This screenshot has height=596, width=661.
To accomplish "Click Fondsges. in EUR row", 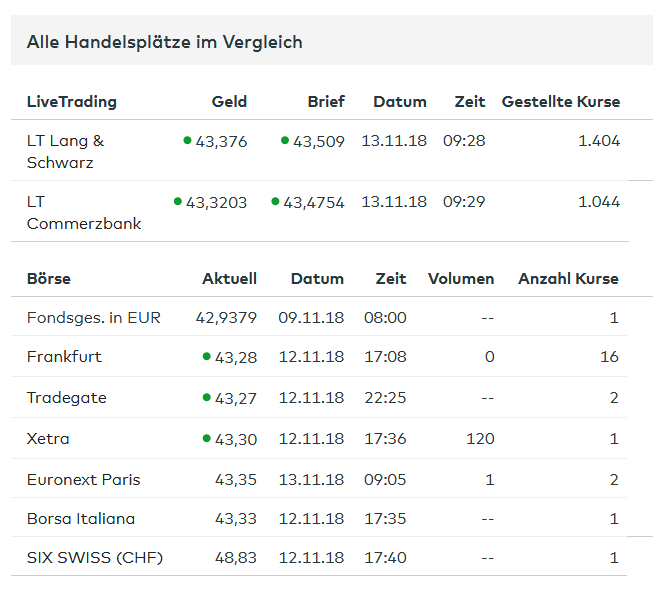I will pos(94,318).
